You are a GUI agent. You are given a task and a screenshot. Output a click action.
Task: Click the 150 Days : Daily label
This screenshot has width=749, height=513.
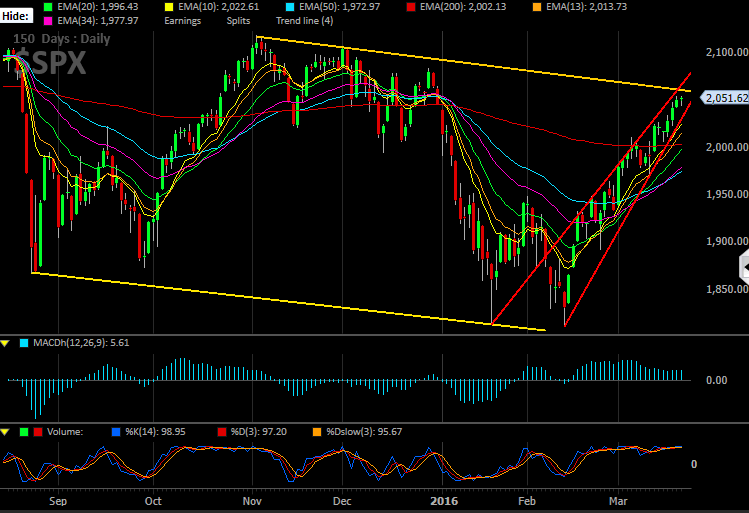click(x=62, y=39)
